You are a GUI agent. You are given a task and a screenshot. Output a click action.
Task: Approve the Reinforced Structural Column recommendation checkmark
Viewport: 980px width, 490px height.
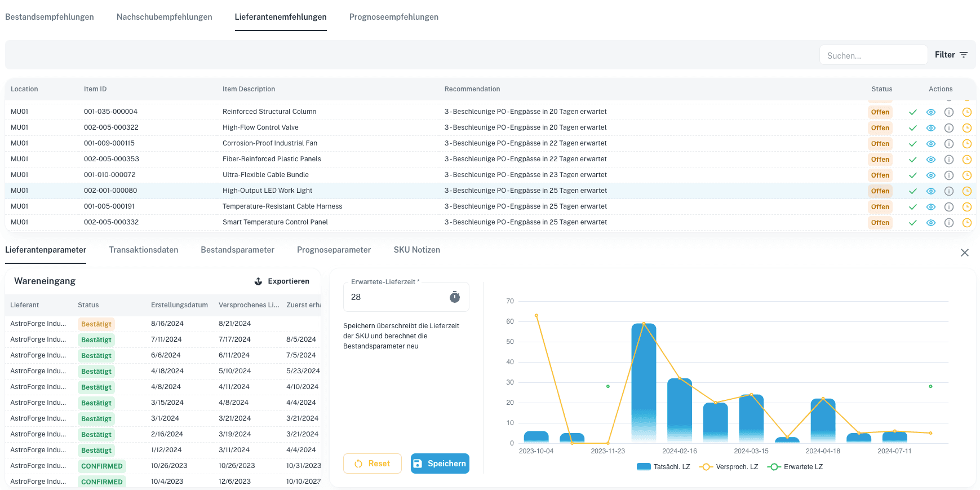click(912, 112)
